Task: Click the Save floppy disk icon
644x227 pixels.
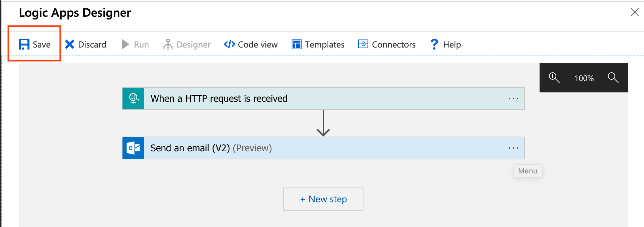Action: click(24, 45)
